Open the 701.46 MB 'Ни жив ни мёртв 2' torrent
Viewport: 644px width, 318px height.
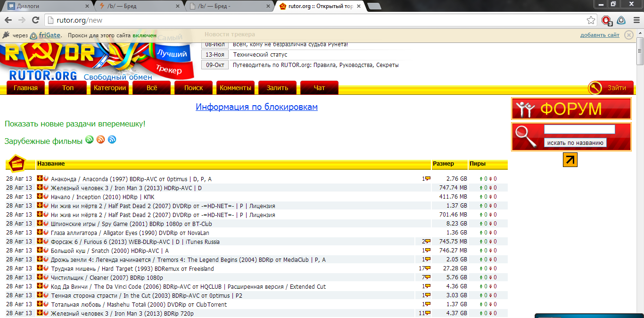[x=163, y=215]
